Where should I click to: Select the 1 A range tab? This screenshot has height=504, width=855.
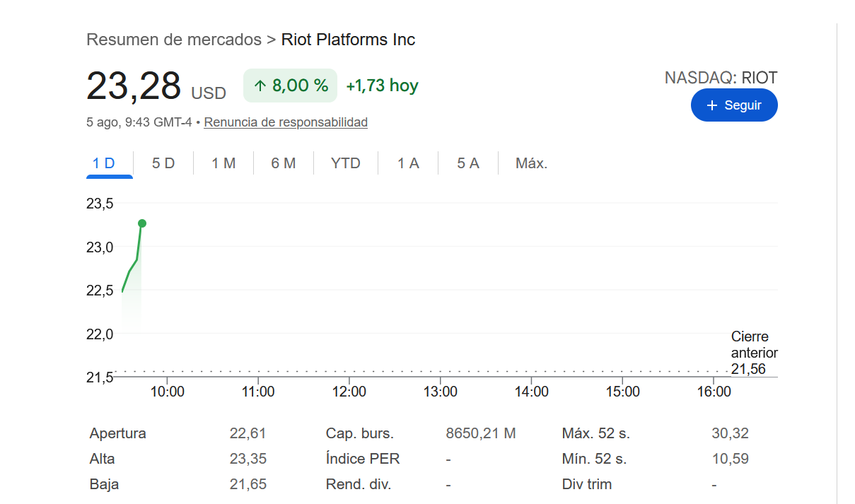coord(408,163)
